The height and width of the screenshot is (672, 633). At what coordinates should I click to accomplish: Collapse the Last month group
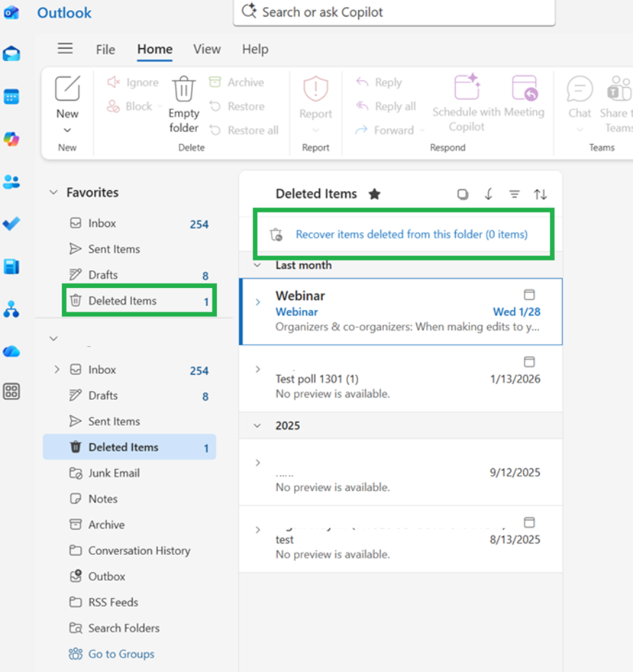pos(258,266)
